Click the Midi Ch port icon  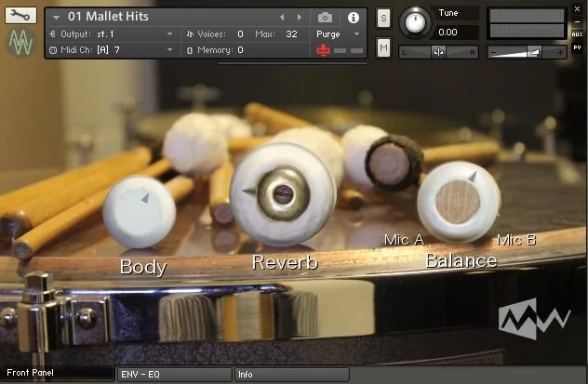tap(53, 50)
